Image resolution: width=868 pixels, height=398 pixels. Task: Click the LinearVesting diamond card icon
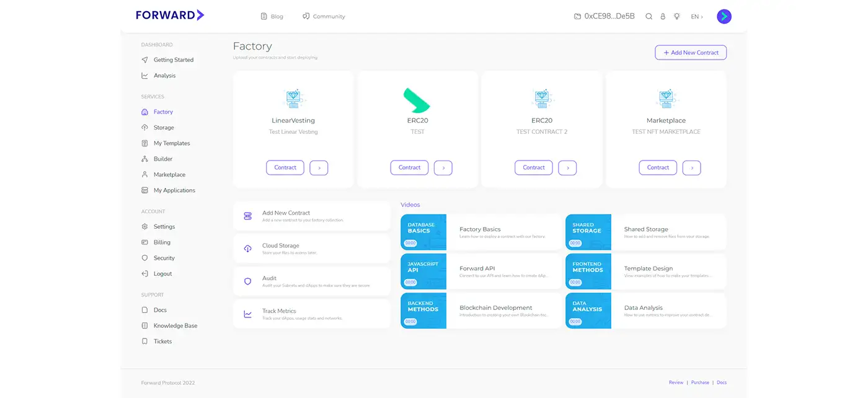coord(293,99)
